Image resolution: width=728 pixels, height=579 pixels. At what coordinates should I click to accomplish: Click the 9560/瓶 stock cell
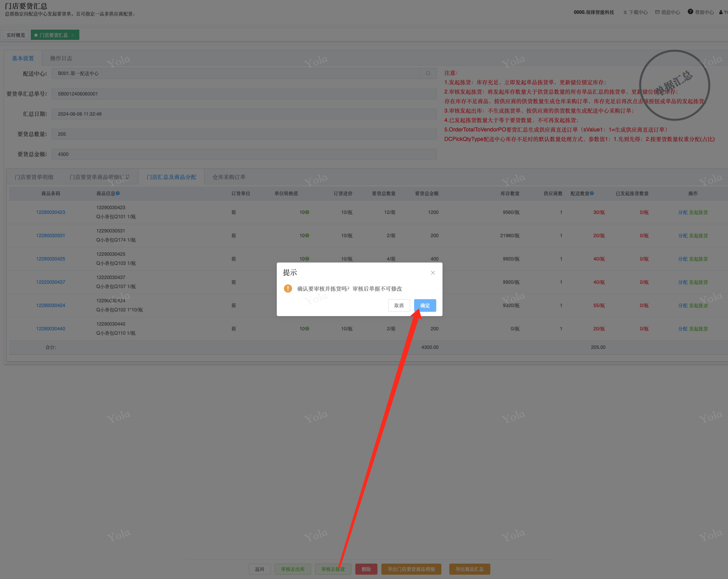pyautogui.click(x=511, y=212)
